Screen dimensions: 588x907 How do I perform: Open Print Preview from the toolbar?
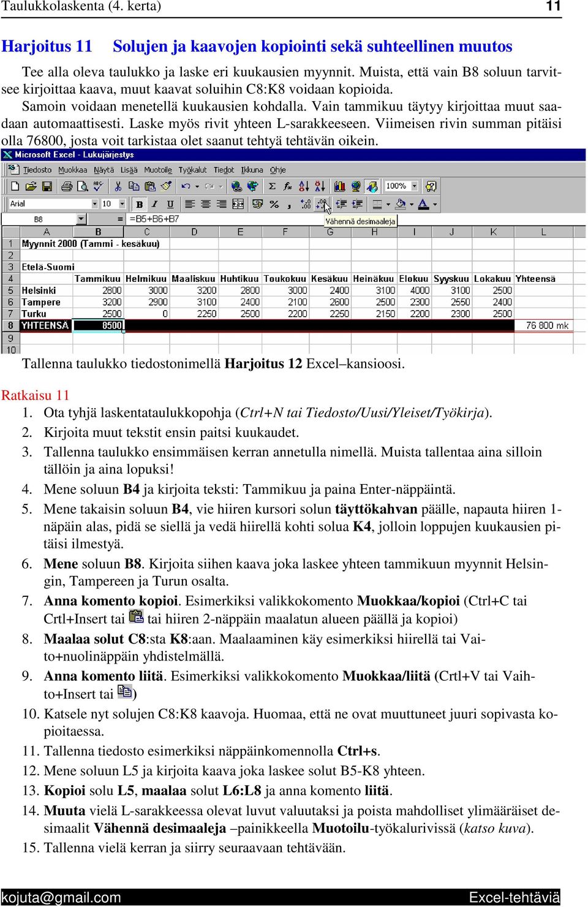[82, 186]
